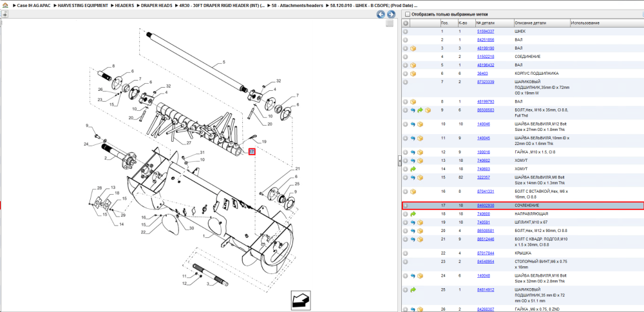Image resolution: width=644 pixels, height=312 pixels.
Task: Click the blue back-arrow icon for part 100016
Action: (413, 152)
